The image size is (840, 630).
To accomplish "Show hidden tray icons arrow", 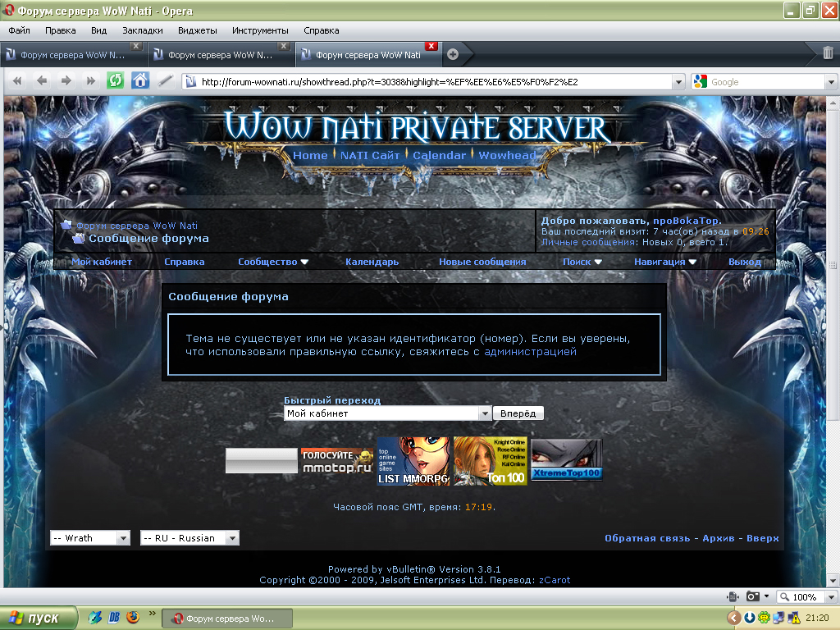I will point(733,618).
